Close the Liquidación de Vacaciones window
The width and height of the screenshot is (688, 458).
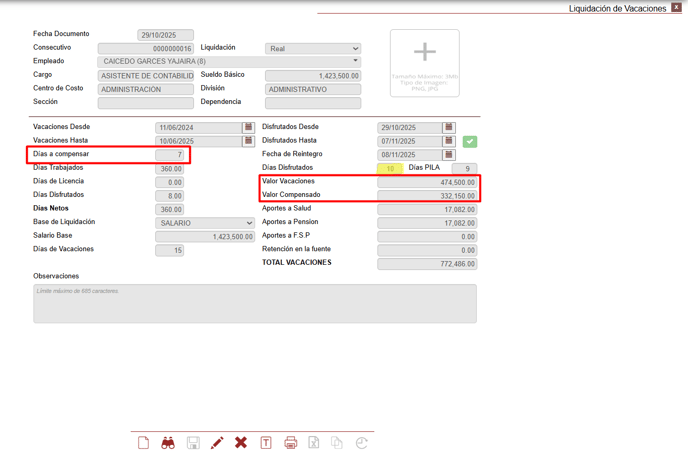tap(677, 7)
